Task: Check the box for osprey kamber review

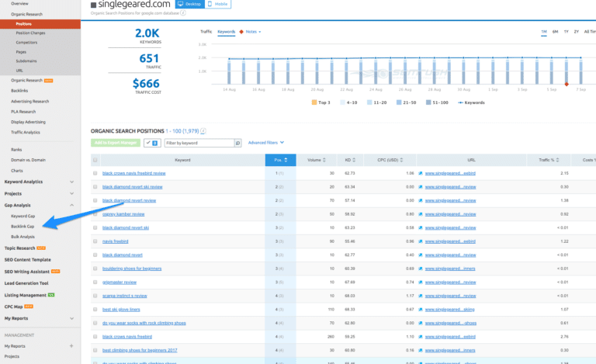Action: pos(95,214)
